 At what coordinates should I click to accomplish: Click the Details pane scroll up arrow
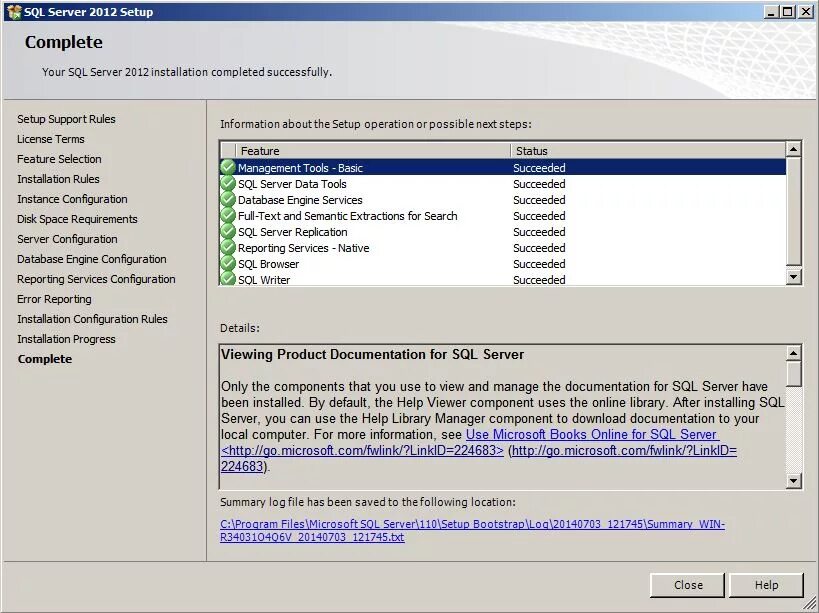click(793, 353)
